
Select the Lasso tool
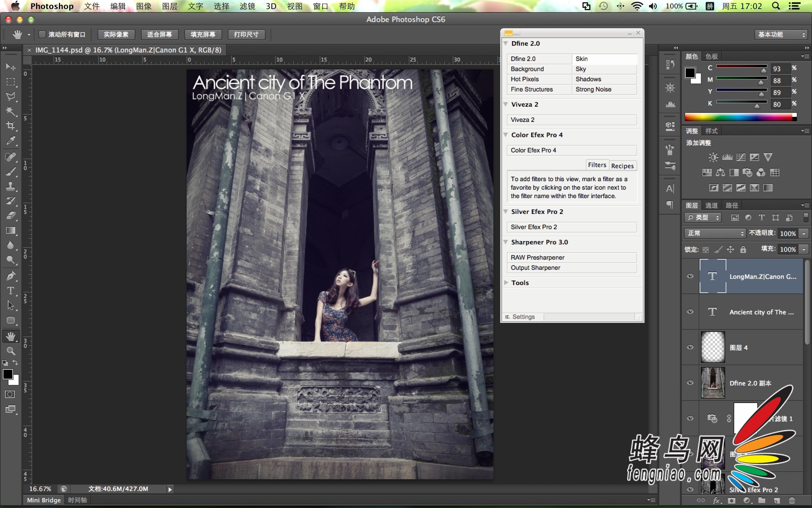tap(11, 97)
